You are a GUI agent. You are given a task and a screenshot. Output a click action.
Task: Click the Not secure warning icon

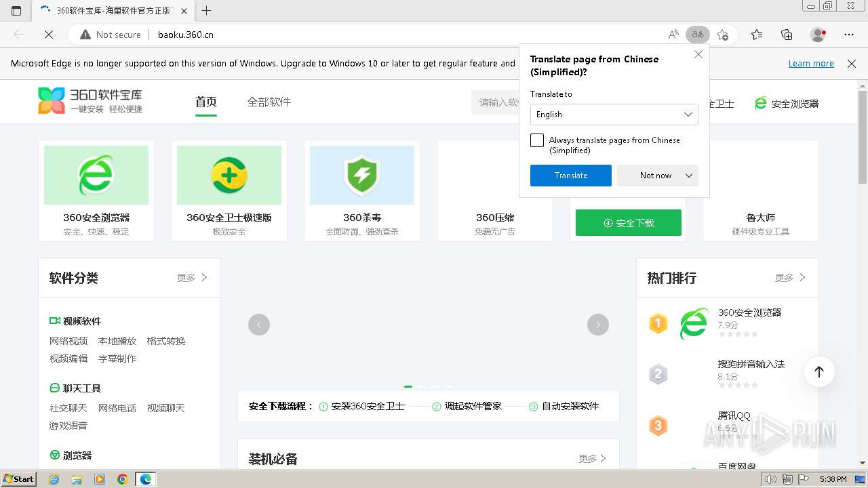(x=85, y=35)
